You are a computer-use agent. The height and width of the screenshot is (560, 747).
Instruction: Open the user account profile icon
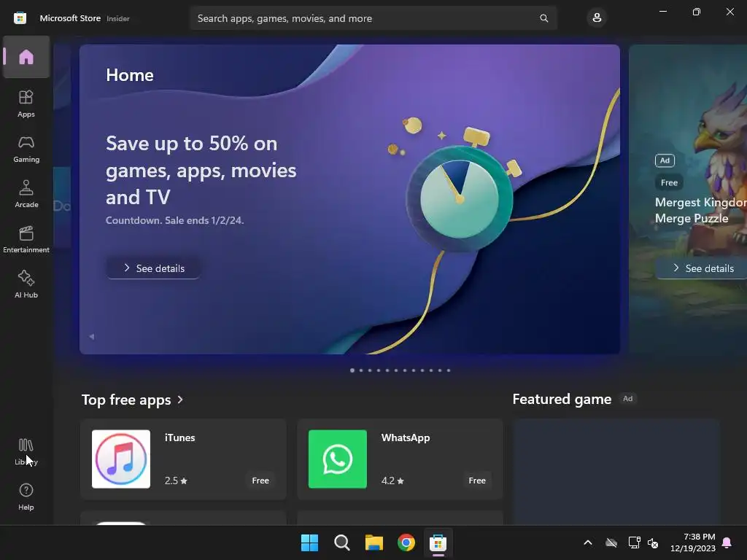pos(597,18)
